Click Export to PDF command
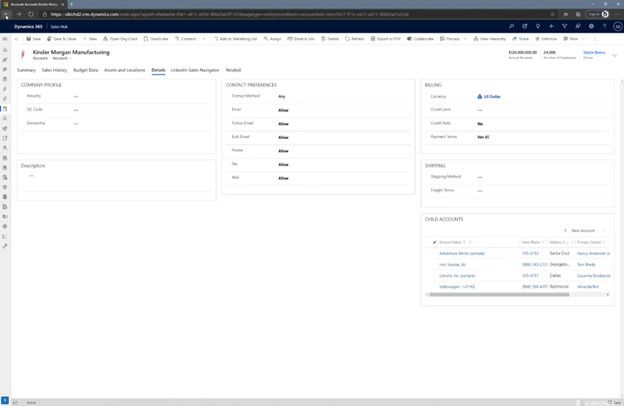This screenshot has width=624, height=406. pyautogui.click(x=386, y=39)
